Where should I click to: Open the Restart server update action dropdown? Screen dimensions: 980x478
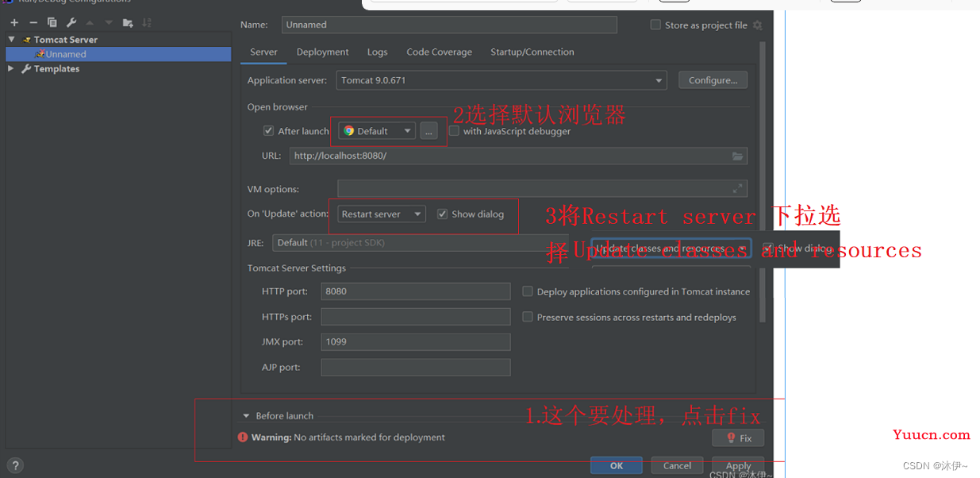(382, 214)
